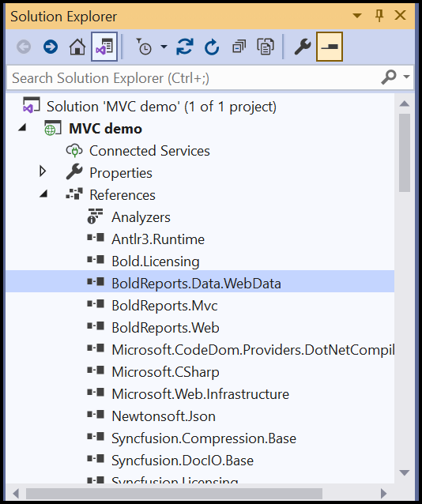Click reference icon of BoldReports.Data.WebData
Screen dimensions: 422x504
point(96,282)
